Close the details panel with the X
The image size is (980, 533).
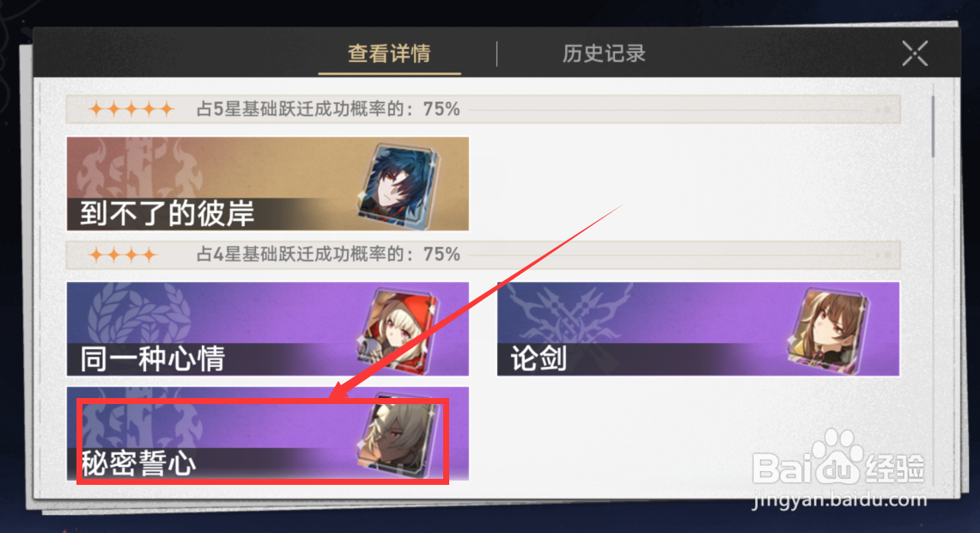(x=915, y=54)
